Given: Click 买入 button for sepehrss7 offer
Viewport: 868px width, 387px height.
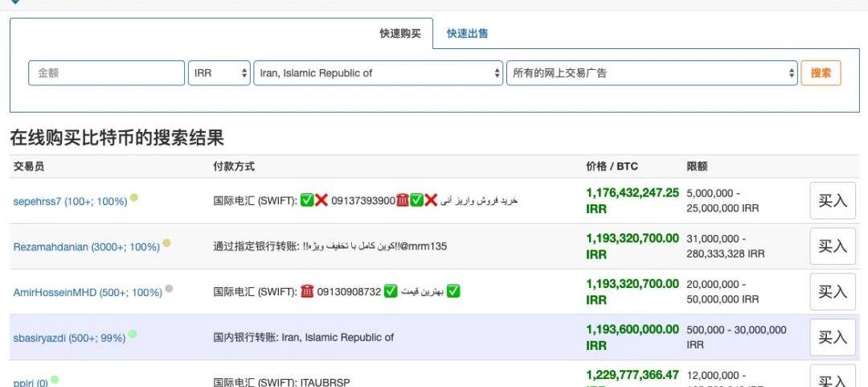Looking at the screenshot, I should (832, 200).
